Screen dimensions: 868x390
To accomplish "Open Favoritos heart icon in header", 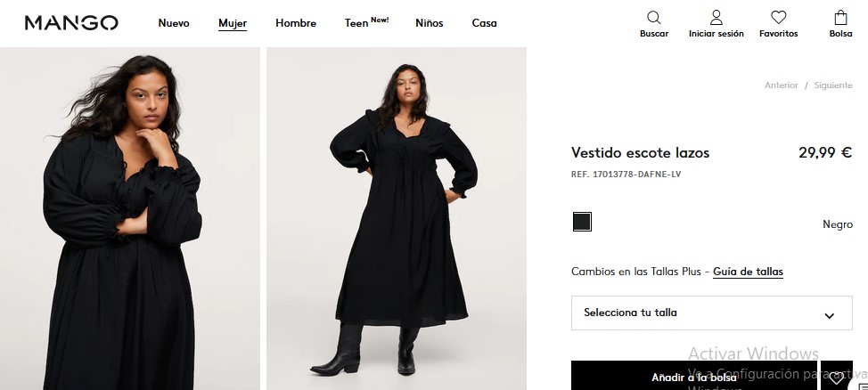I will click(778, 18).
